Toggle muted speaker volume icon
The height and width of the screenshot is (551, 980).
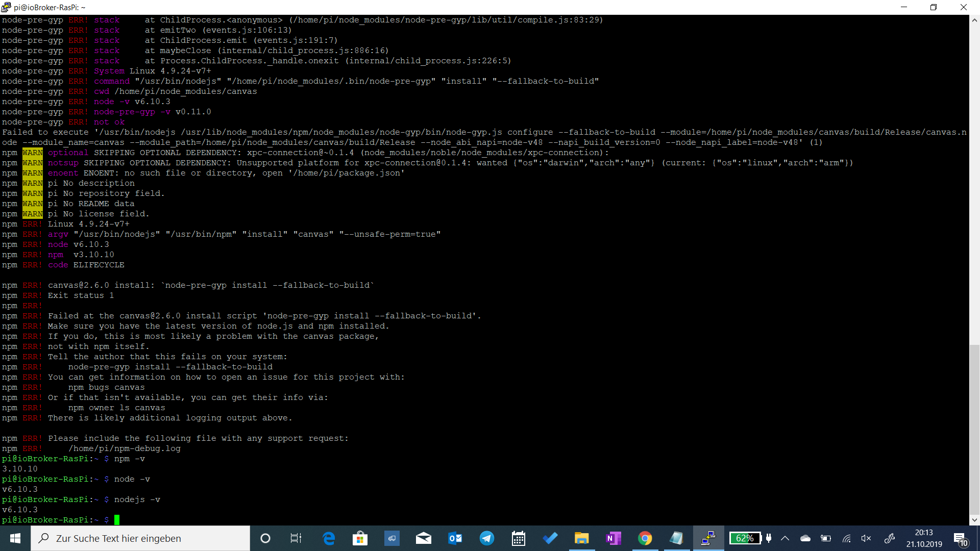866,538
